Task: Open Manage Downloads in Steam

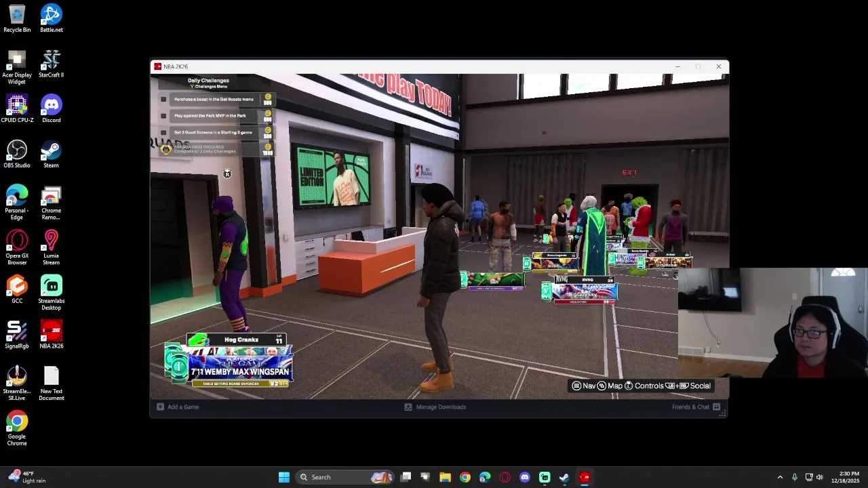Action: (x=435, y=407)
